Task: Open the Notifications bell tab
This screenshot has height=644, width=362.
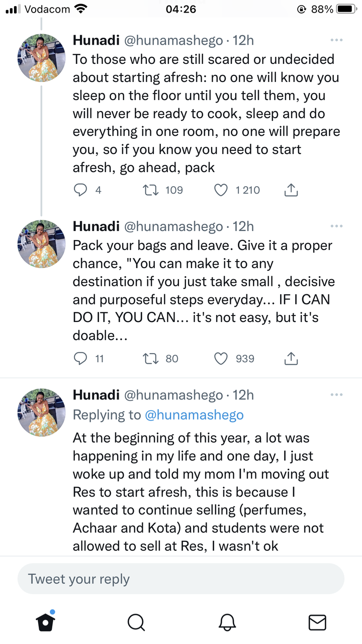Action: click(227, 622)
